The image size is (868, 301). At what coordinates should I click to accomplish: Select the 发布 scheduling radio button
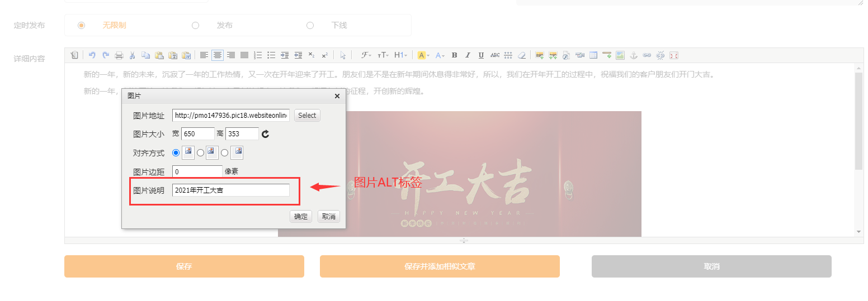point(195,25)
